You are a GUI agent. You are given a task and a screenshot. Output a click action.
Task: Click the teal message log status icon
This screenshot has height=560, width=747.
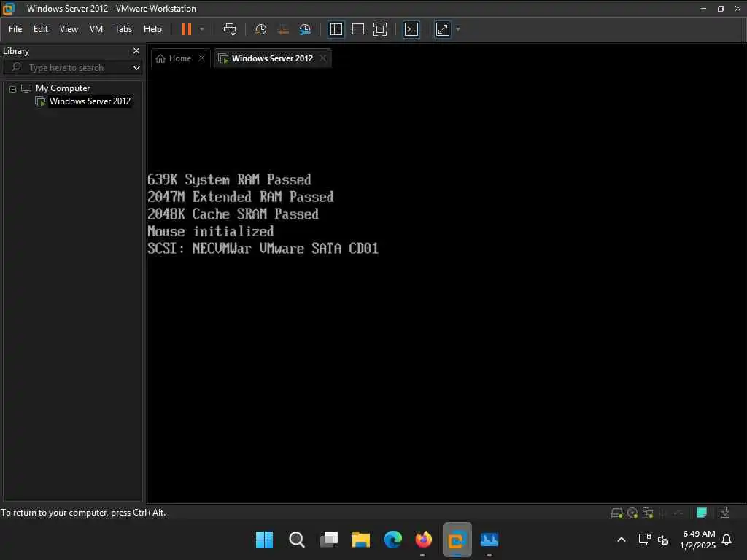pos(701,513)
